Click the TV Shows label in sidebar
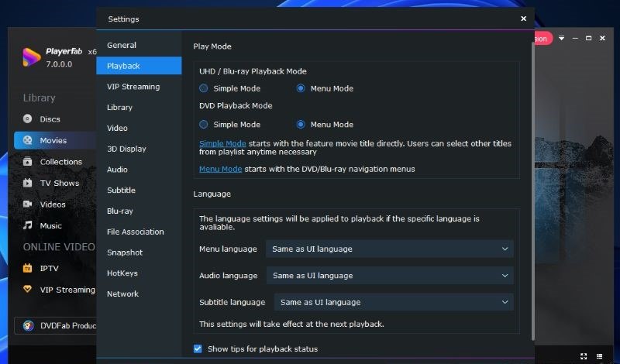620x364 pixels. [x=60, y=183]
